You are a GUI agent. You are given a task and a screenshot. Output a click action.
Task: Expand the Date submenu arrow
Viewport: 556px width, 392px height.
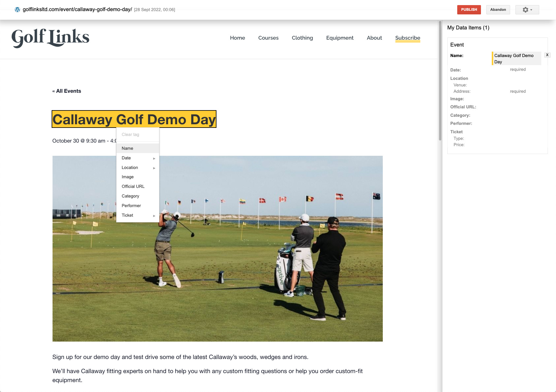(x=154, y=158)
